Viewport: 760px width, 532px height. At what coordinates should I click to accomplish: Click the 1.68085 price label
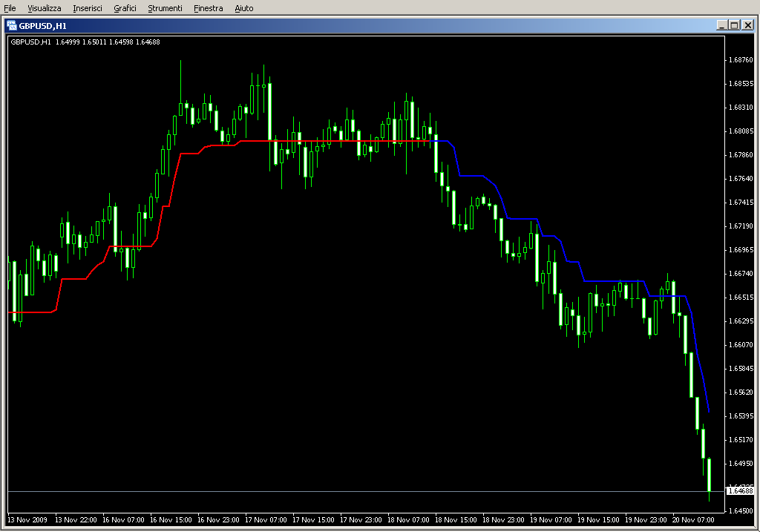pos(741,131)
